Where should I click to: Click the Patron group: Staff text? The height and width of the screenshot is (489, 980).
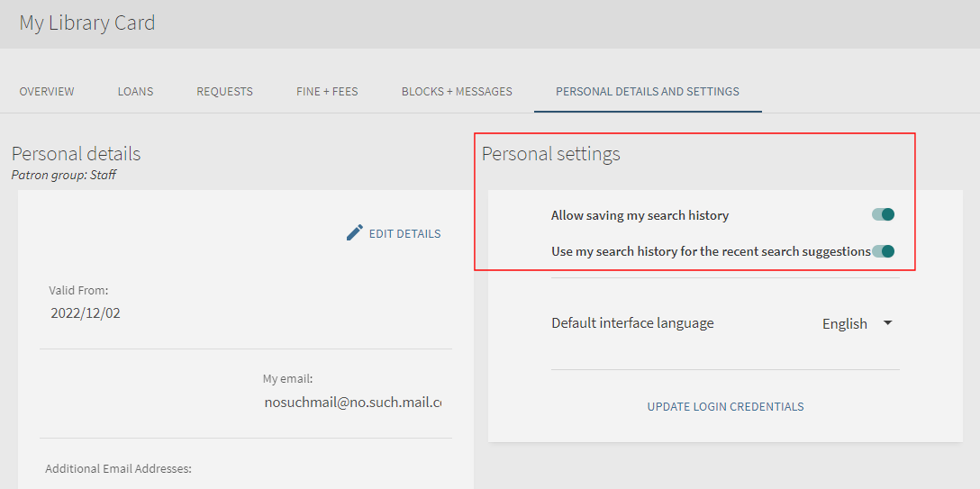(63, 175)
